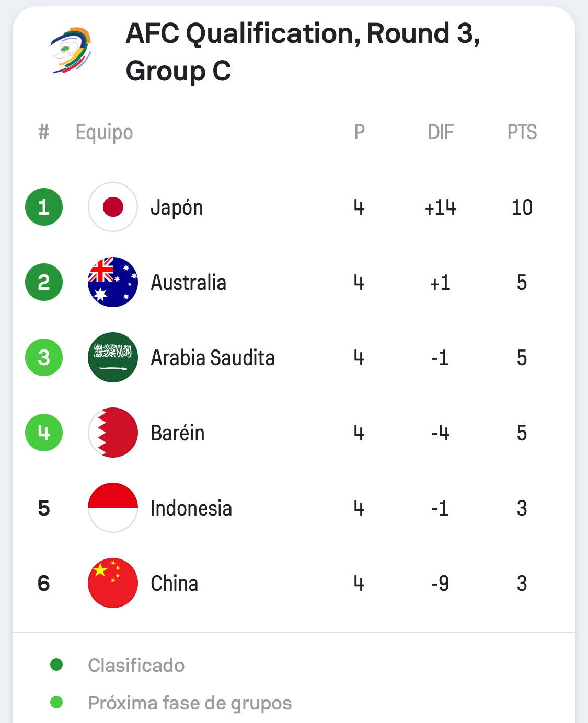Image resolution: width=588 pixels, height=723 pixels.
Task: Select the Saudi Arabia flag icon
Action: tap(113, 357)
